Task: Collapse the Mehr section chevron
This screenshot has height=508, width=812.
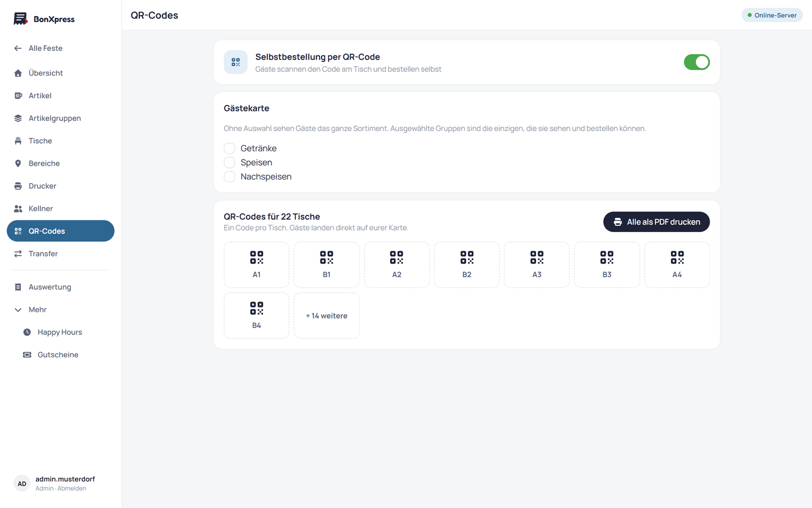Action: pyautogui.click(x=18, y=310)
